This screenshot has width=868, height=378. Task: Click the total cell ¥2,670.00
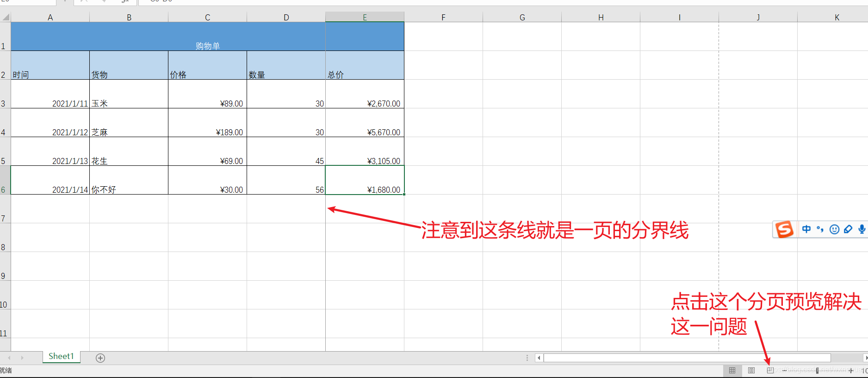[365, 94]
